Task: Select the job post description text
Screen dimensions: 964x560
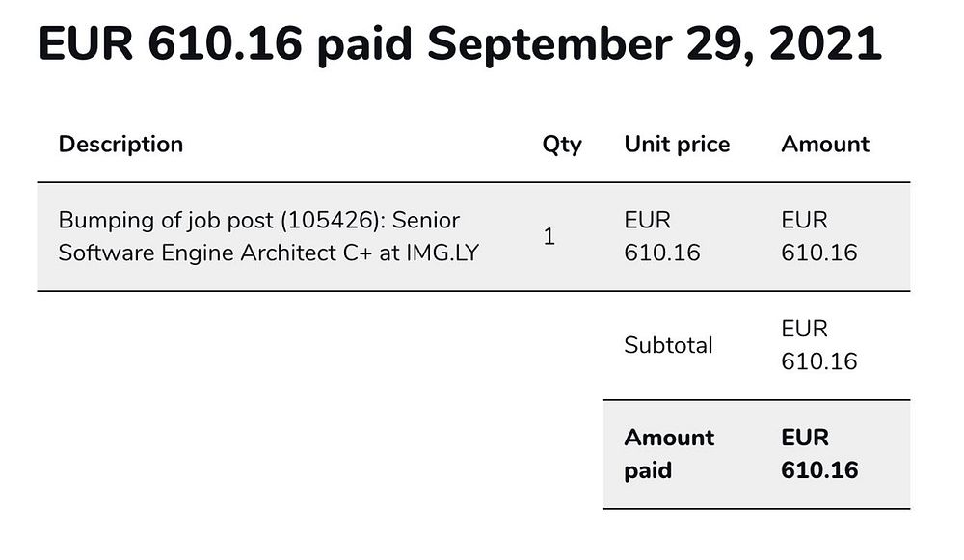Action: [269, 237]
